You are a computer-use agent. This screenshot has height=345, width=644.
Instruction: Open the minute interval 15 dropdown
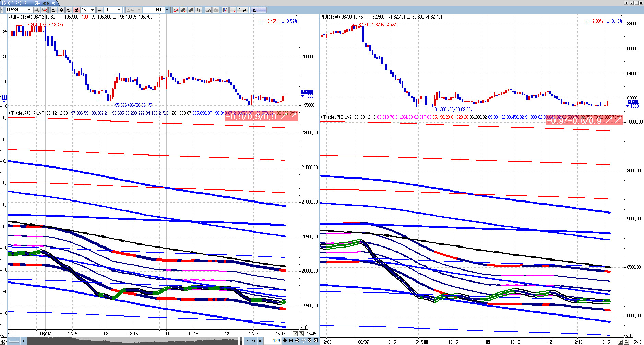point(92,10)
